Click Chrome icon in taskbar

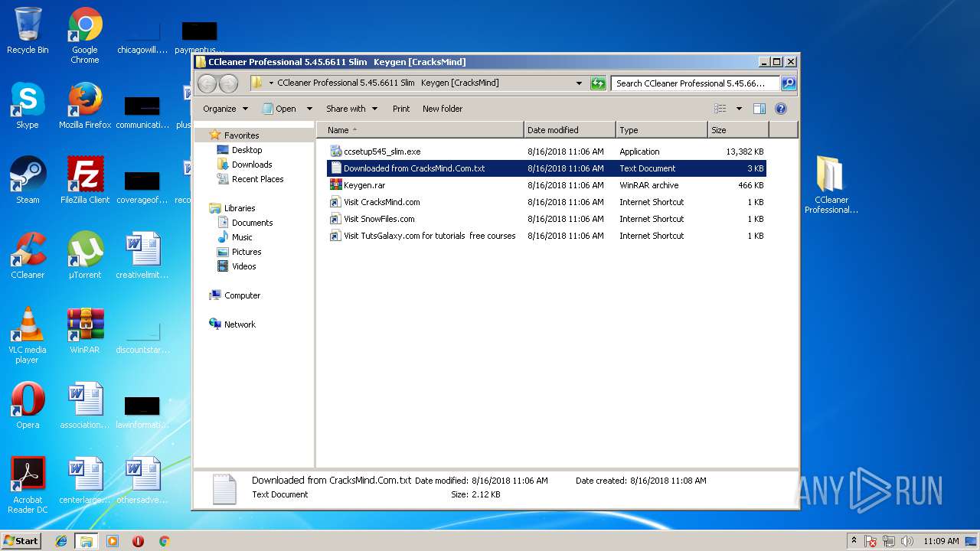pyautogui.click(x=164, y=541)
